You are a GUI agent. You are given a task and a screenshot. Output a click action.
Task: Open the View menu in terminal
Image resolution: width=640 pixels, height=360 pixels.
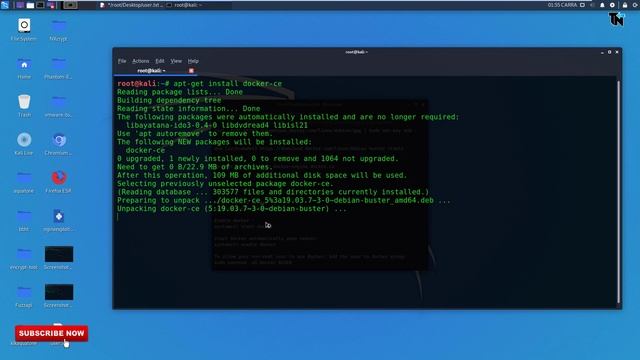(176, 61)
